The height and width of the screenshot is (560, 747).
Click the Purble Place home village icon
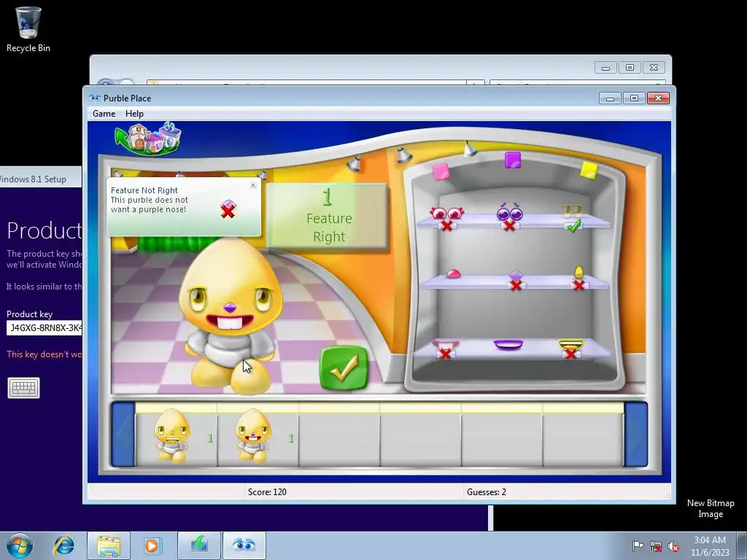click(x=148, y=138)
